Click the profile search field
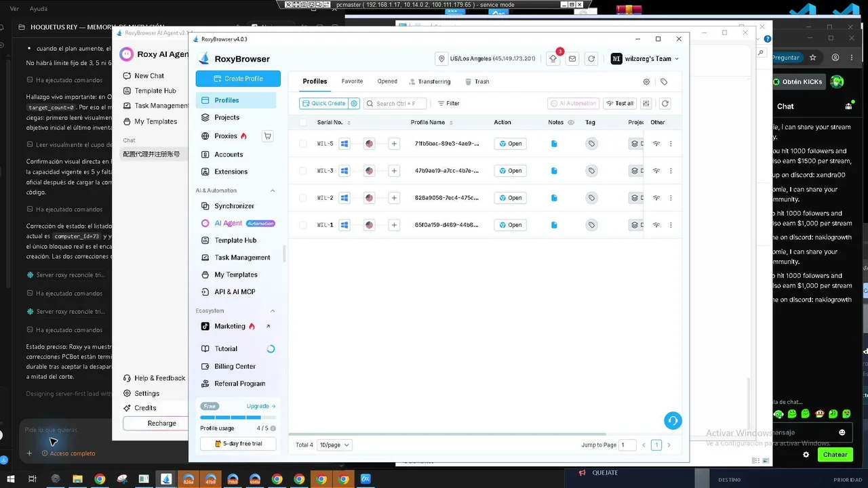Image resolution: width=868 pixels, height=488 pixels. tap(395, 104)
